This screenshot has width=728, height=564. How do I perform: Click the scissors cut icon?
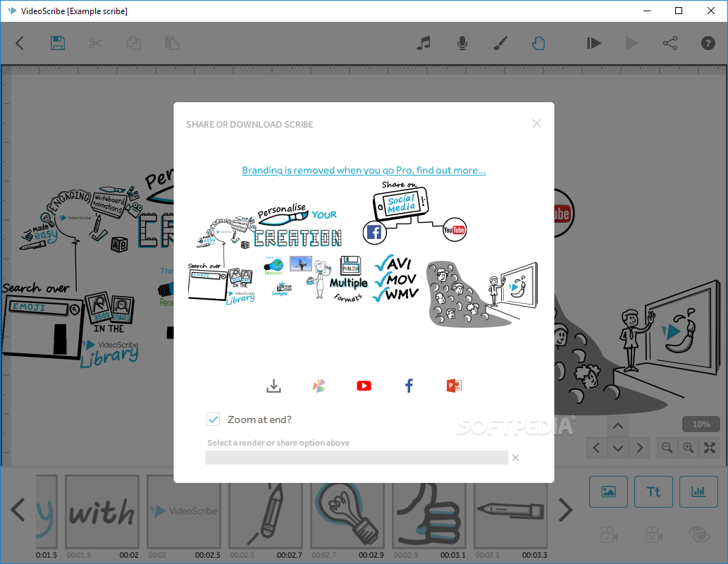coord(96,44)
